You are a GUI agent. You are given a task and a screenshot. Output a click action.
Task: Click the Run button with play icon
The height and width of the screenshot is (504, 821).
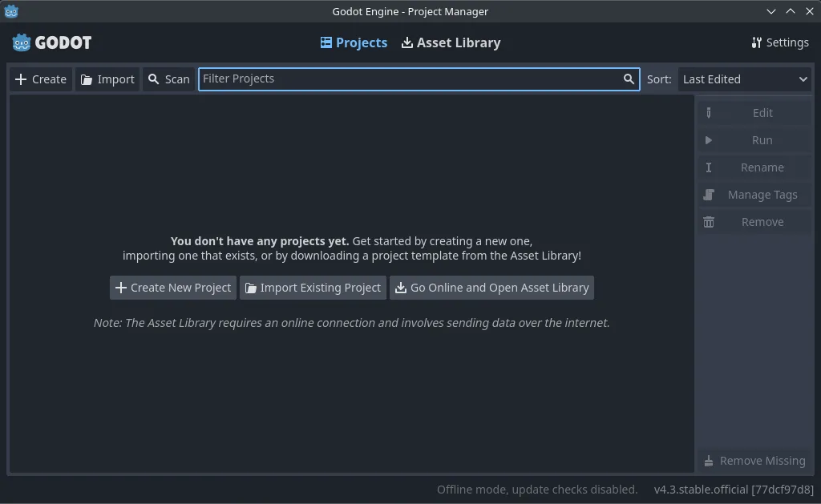pyautogui.click(x=754, y=140)
